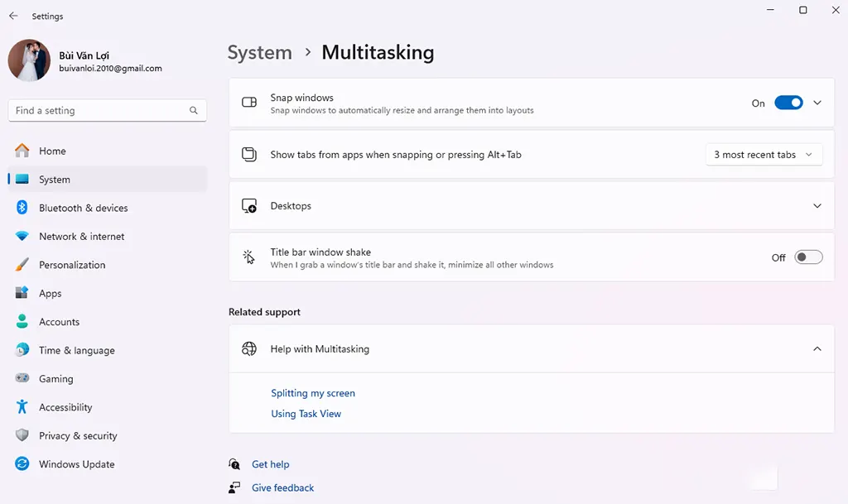848x504 pixels.
Task: Click the Privacy & security shield icon
Action: point(22,436)
